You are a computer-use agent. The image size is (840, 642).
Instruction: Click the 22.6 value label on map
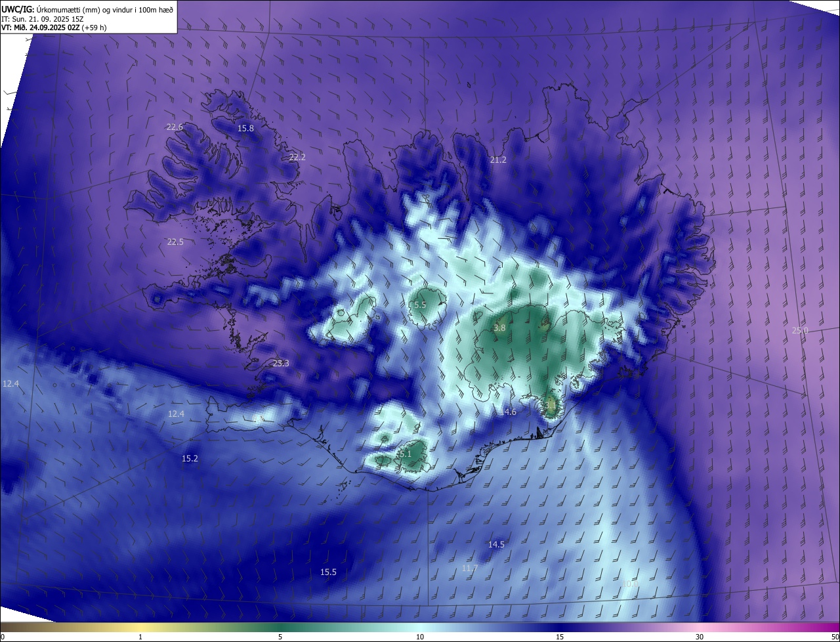pos(175,127)
